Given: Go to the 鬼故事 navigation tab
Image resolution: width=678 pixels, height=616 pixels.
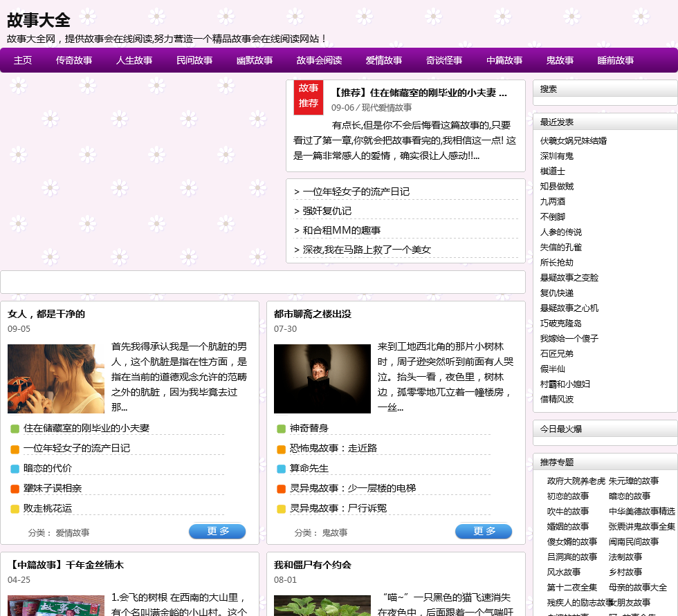Looking at the screenshot, I should (560, 60).
